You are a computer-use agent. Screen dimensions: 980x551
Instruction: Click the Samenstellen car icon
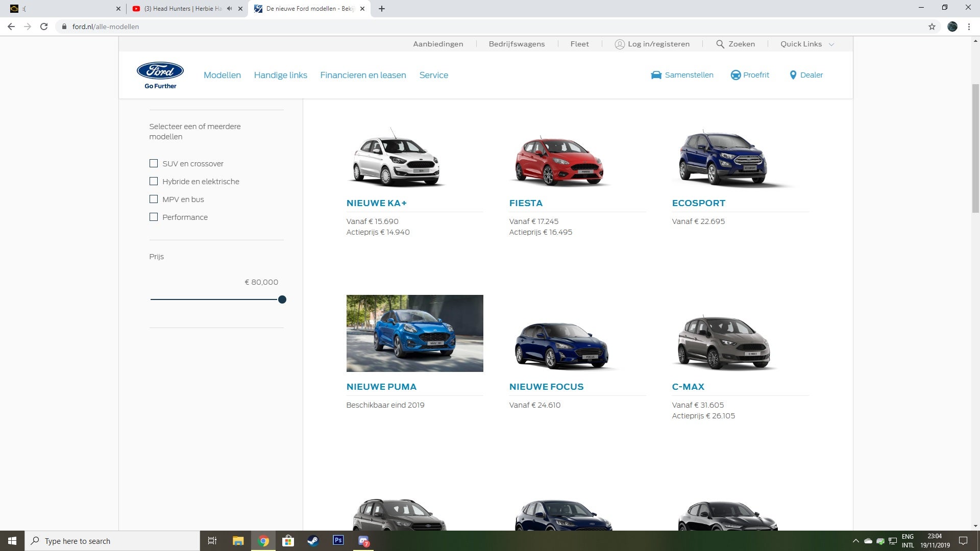(656, 75)
